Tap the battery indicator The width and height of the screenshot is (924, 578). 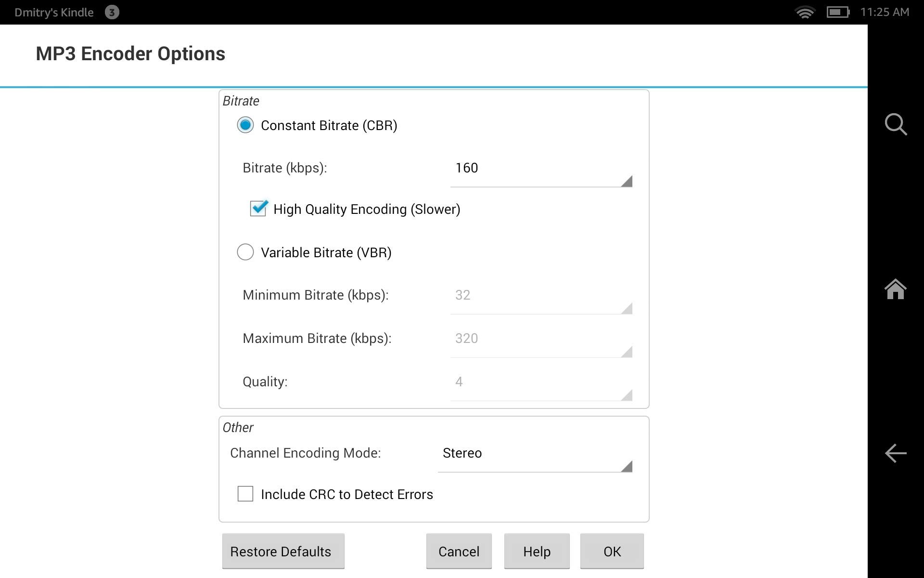coord(837,12)
